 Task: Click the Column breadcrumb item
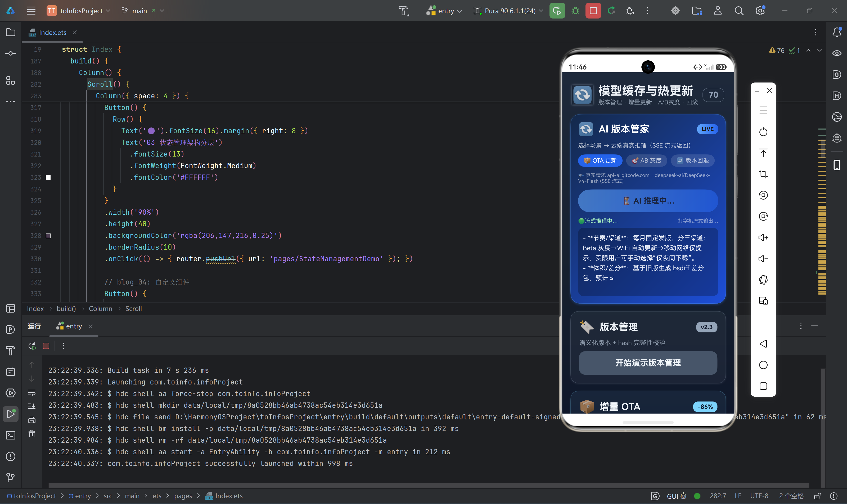click(101, 309)
